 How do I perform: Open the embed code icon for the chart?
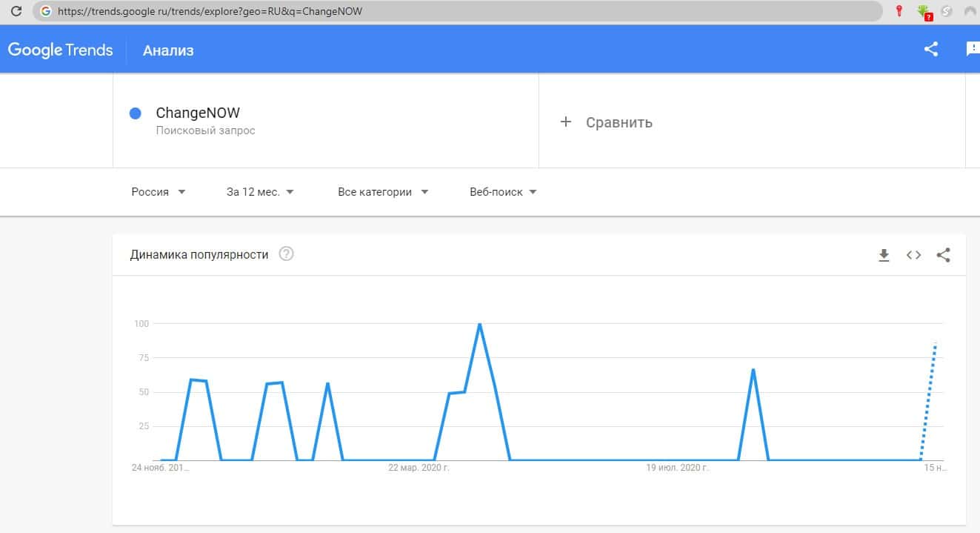[913, 255]
